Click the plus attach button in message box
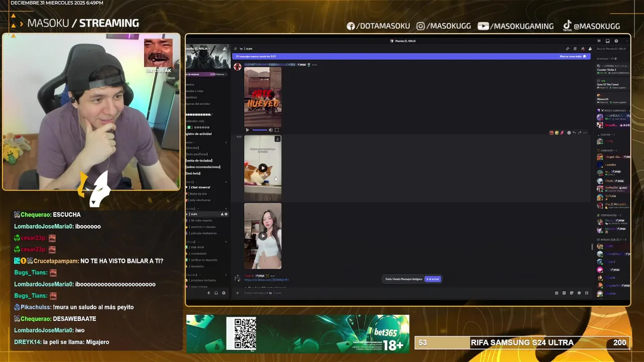 (237, 293)
